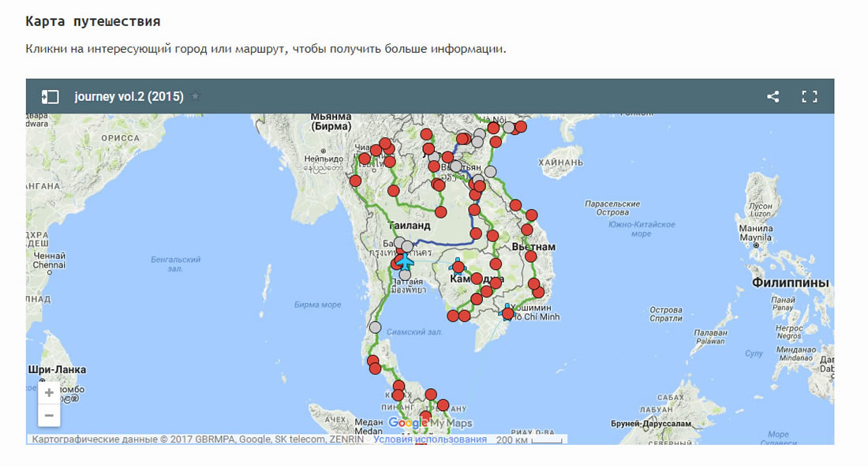Open the map legend sidebar panel

click(50, 96)
